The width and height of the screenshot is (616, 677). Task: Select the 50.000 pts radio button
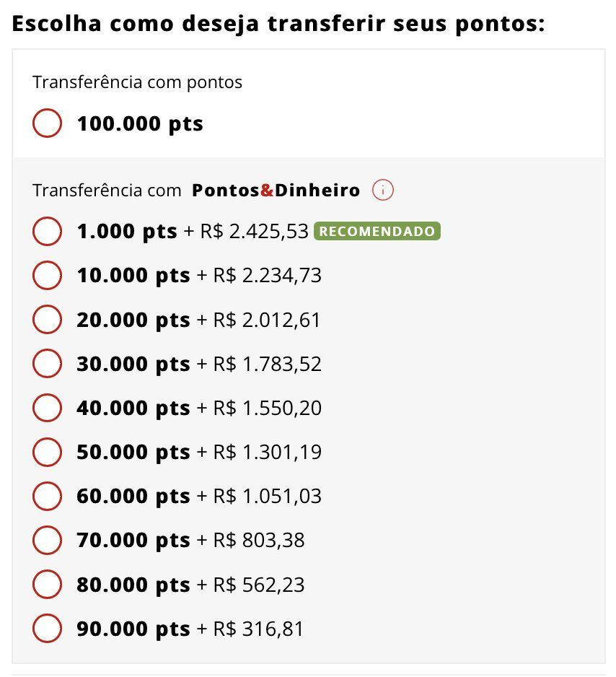point(47,452)
